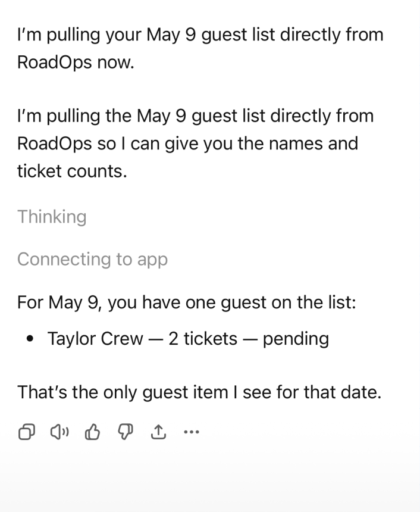Click the line starting 'For May 9, you have'
Viewport: 420px width, 512px height.
click(186, 302)
